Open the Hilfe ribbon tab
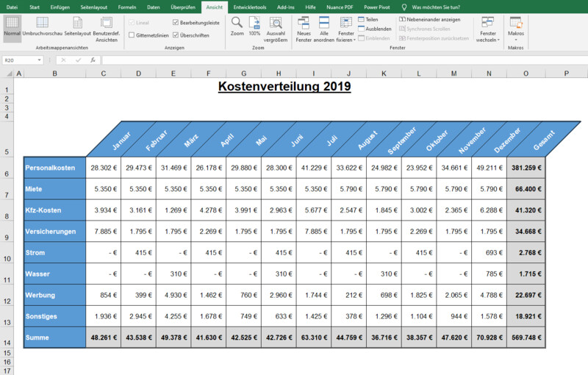 pos(310,7)
